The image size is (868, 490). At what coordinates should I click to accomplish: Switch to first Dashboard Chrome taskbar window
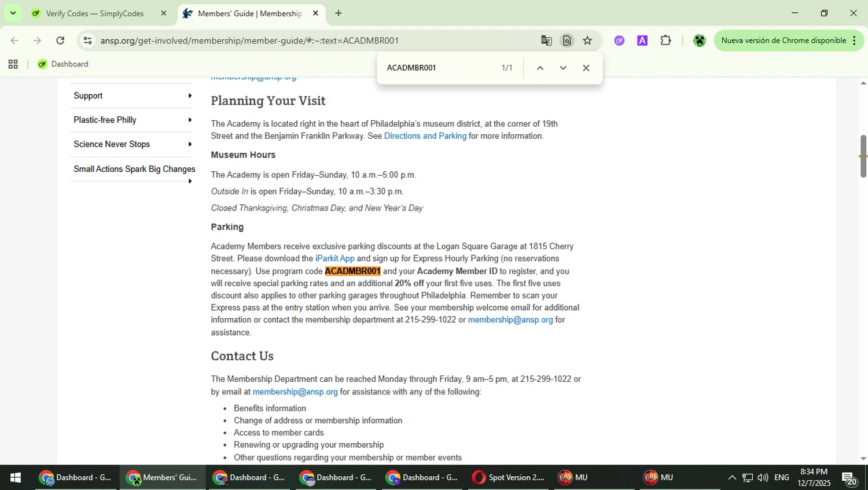[75, 478]
